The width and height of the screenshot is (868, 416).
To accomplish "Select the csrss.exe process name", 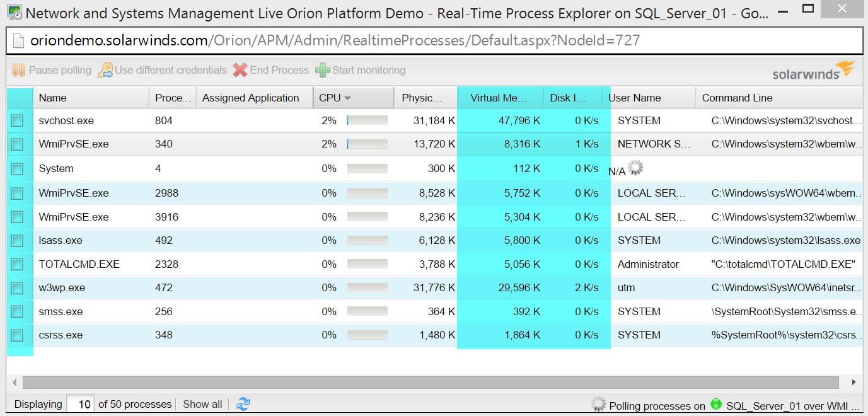I will click(61, 335).
